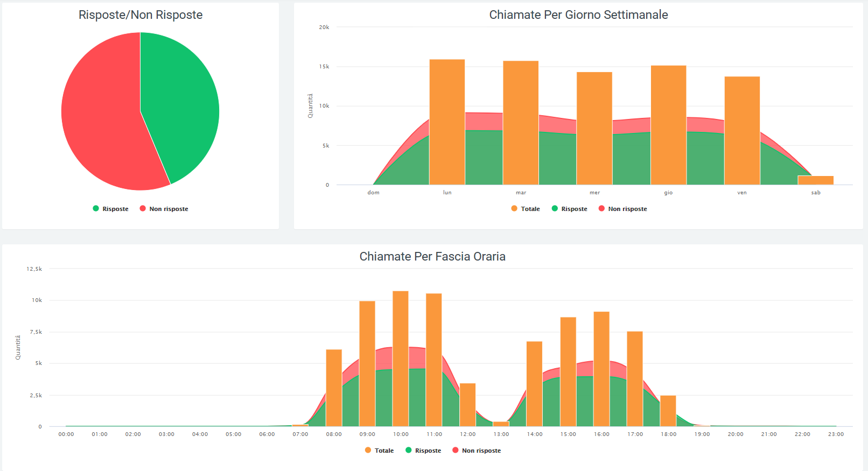868x471 pixels.
Task: Select the orange mer bar
Action: 594,129
